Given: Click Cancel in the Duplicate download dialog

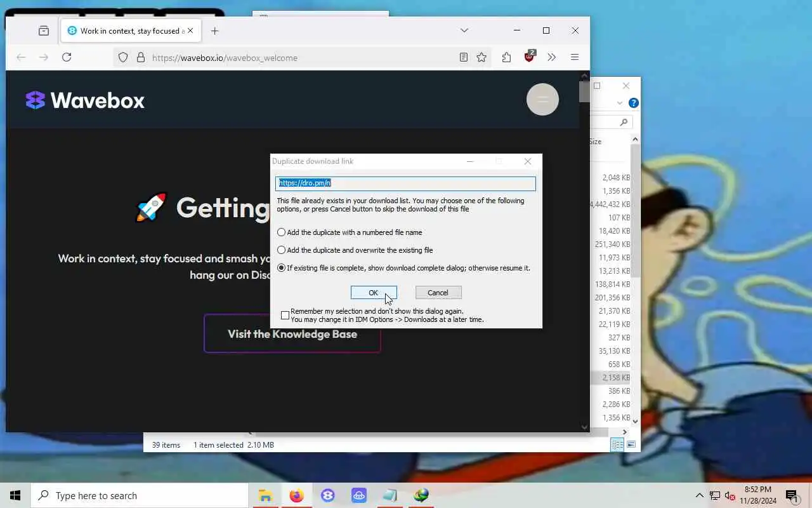Looking at the screenshot, I should pos(438,293).
